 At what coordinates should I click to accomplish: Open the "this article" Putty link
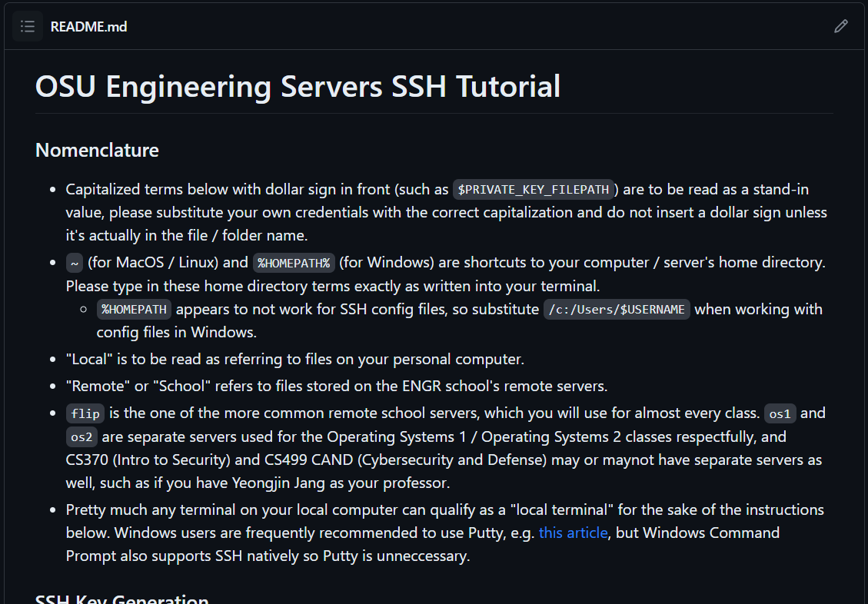(x=573, y=533)
